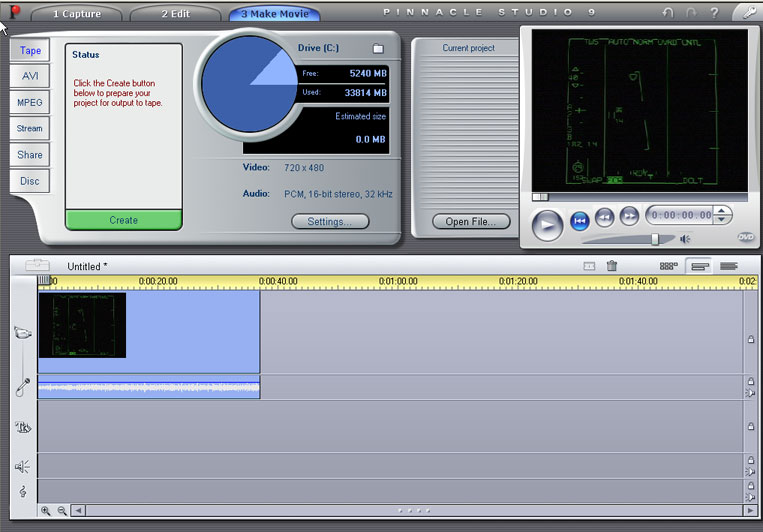763x532 pixels.
Task: Zoom out on the timeline
Action: point(61,510)
